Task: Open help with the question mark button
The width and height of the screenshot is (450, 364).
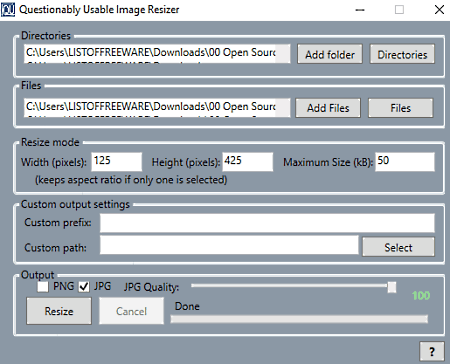Action: [x=432, y=351]
